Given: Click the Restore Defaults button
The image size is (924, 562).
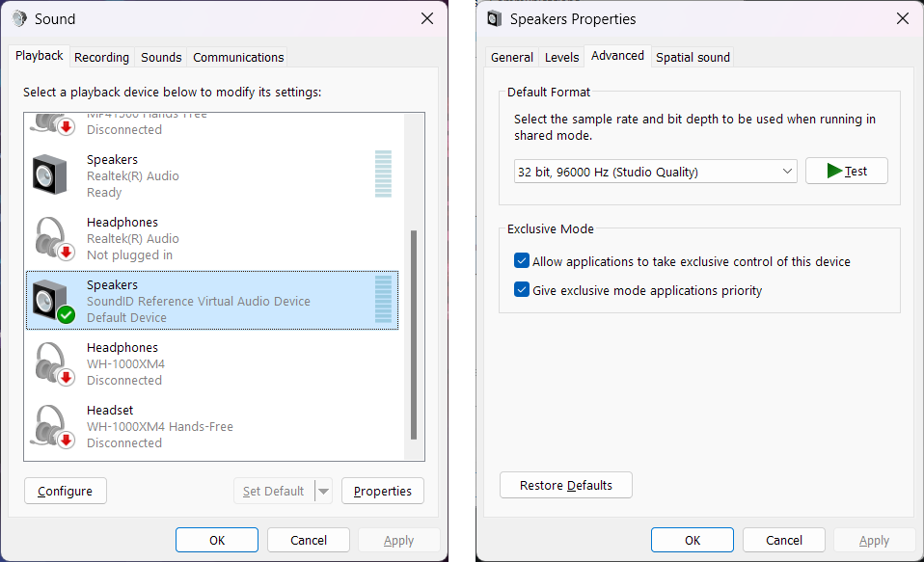Looking at the screenshot, I should [565, 485].
